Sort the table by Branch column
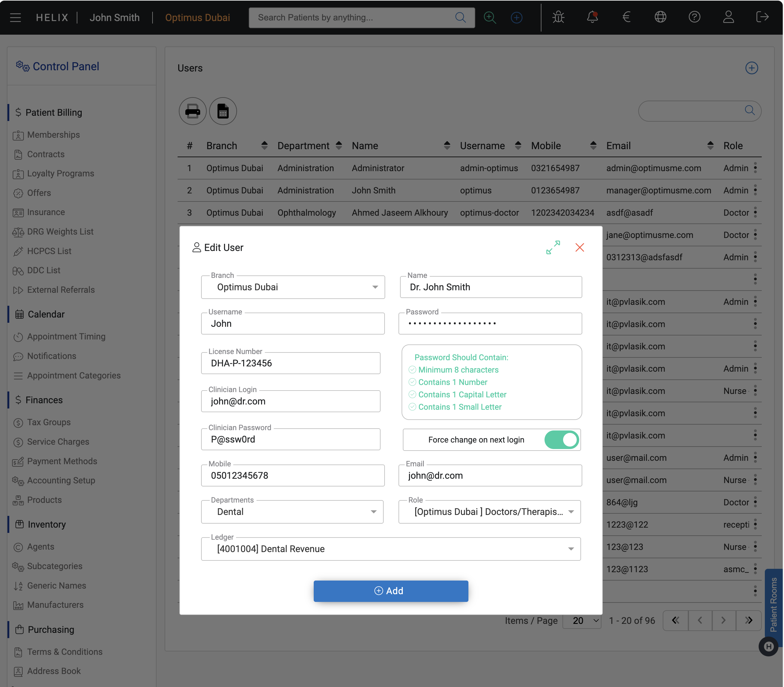Screen dimensions: 784x687 pyautogui.click(x=264, y=146)
